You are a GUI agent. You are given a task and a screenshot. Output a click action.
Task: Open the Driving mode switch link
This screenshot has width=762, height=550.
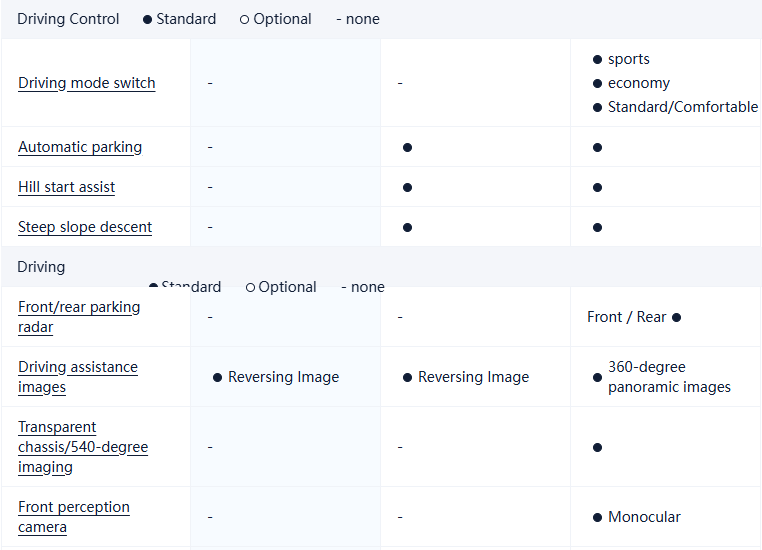pyautogui.click(x=87, y=83)
